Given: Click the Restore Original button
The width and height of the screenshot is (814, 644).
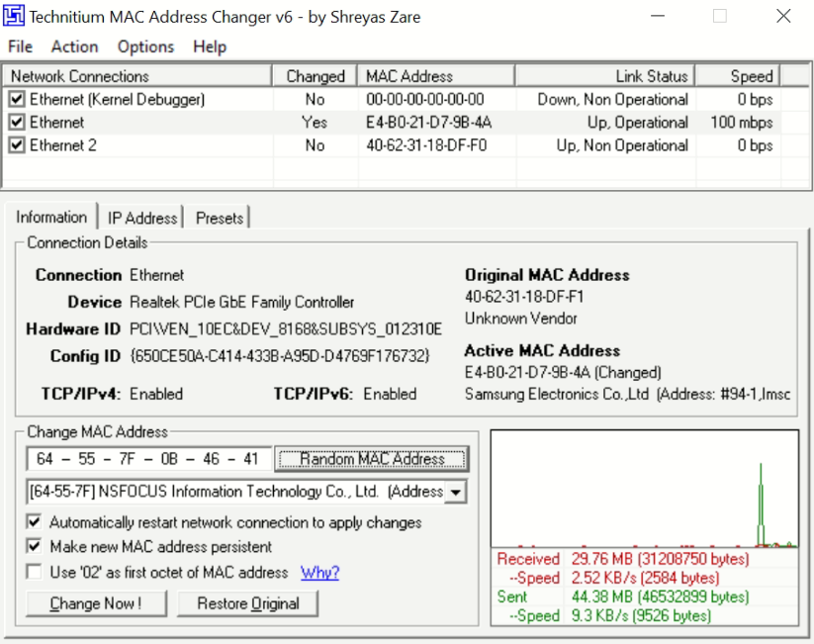Looking at the screenshot, I should coord(247,603).
